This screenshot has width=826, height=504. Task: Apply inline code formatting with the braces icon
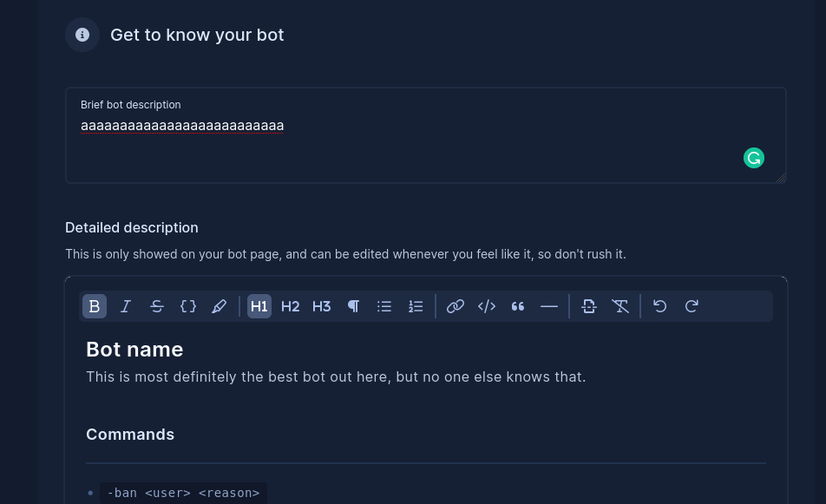point(188,306)
